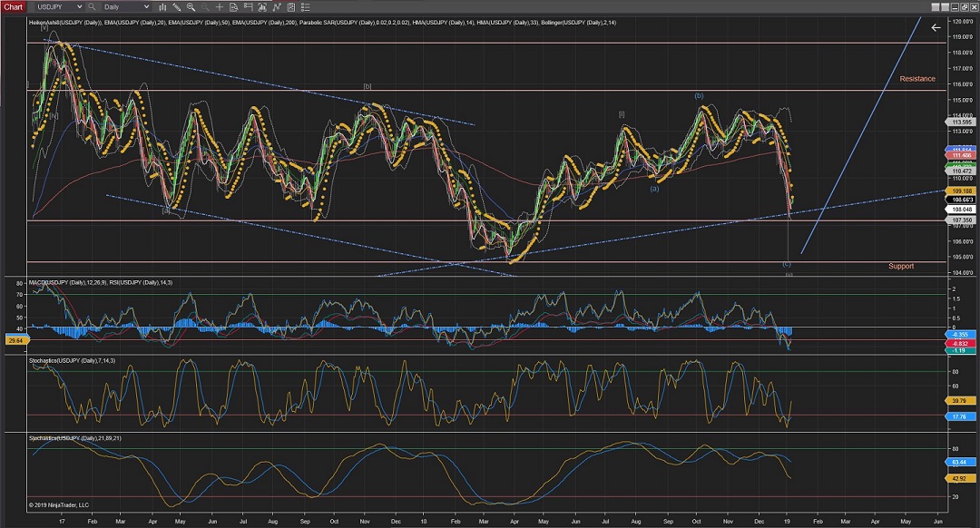Click the orange 109.188 price marker

click(962, 191)
